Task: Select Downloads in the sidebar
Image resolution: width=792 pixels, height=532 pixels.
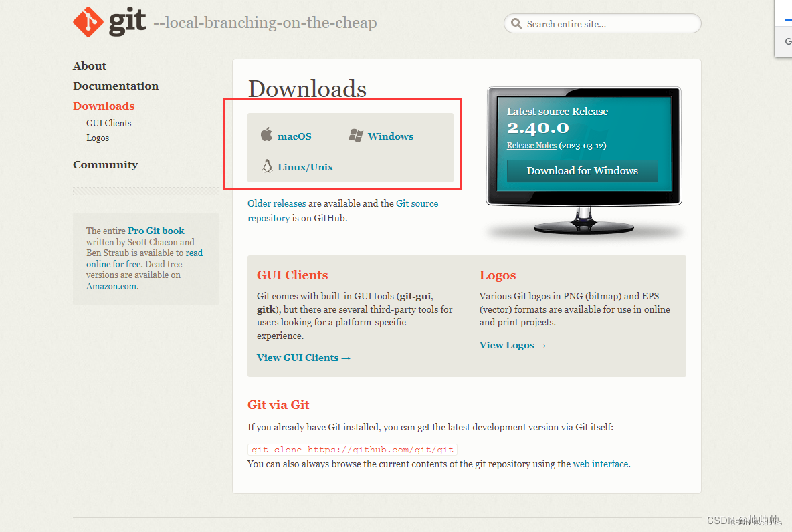Action: click(x=104, y=106)
